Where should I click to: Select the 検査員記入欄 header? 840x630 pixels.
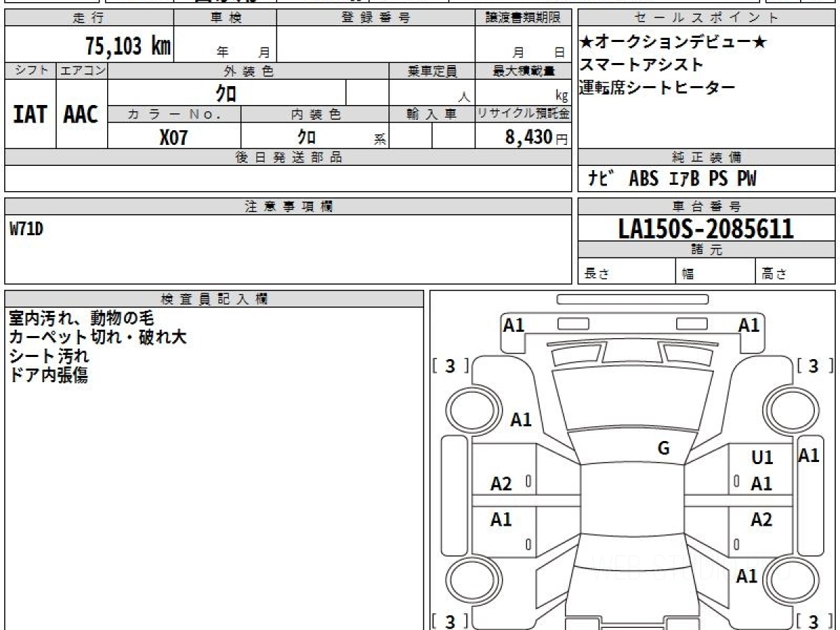click(x=214, y=299)
